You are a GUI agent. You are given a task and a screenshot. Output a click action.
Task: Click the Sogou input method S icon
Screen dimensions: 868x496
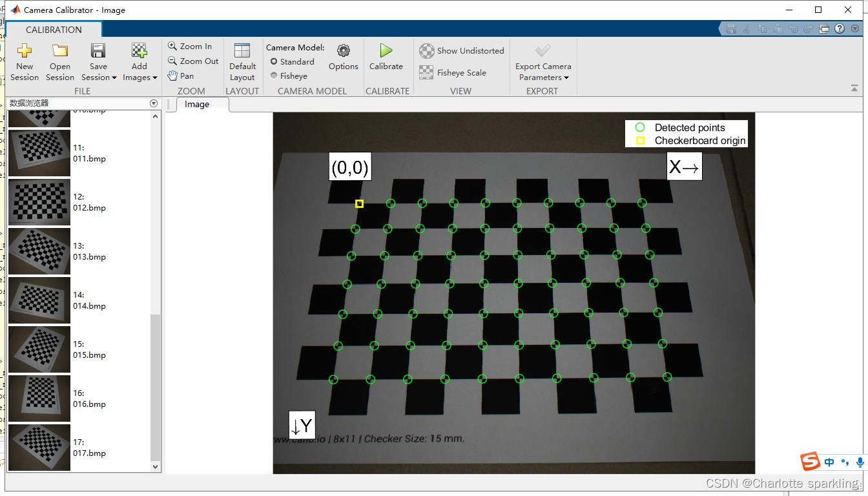(811, 462)
